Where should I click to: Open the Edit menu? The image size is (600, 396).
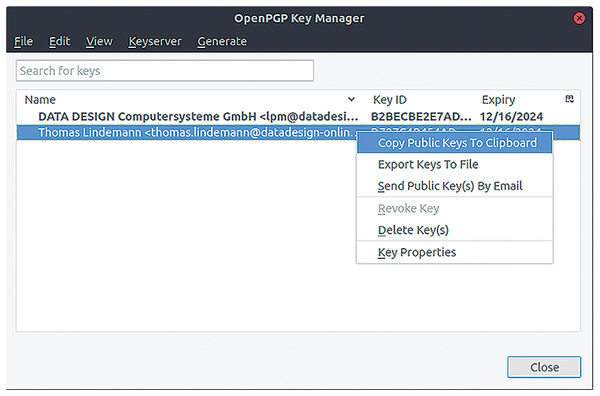point(60,41)
